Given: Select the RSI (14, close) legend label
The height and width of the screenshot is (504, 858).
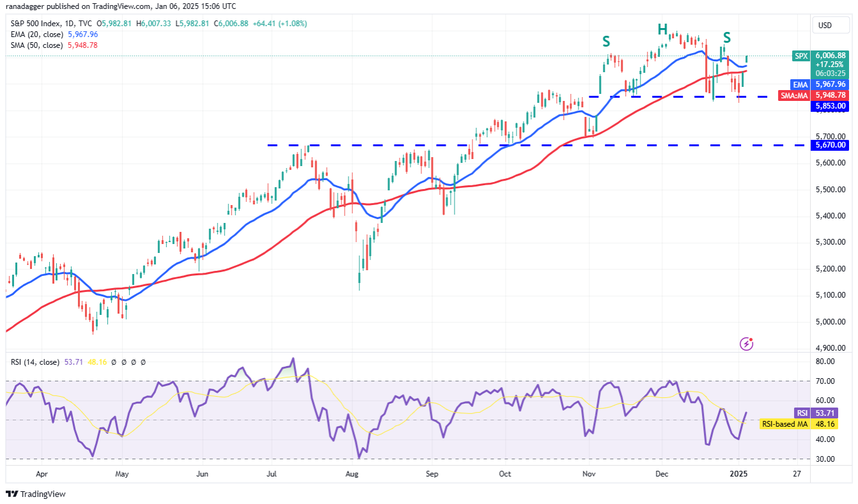Looking at the screenshot, I should pyautogui.click(x=36, y=362).
